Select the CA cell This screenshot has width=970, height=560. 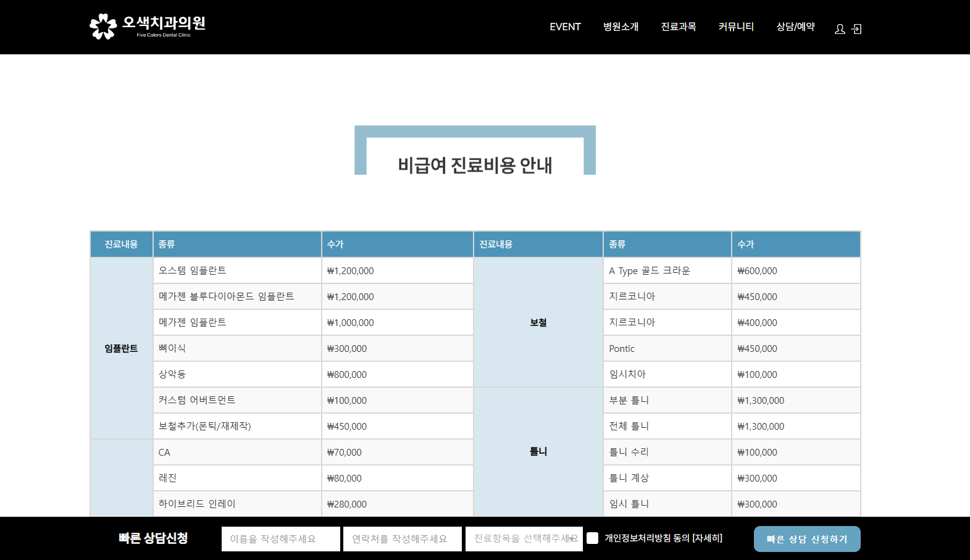237,452
